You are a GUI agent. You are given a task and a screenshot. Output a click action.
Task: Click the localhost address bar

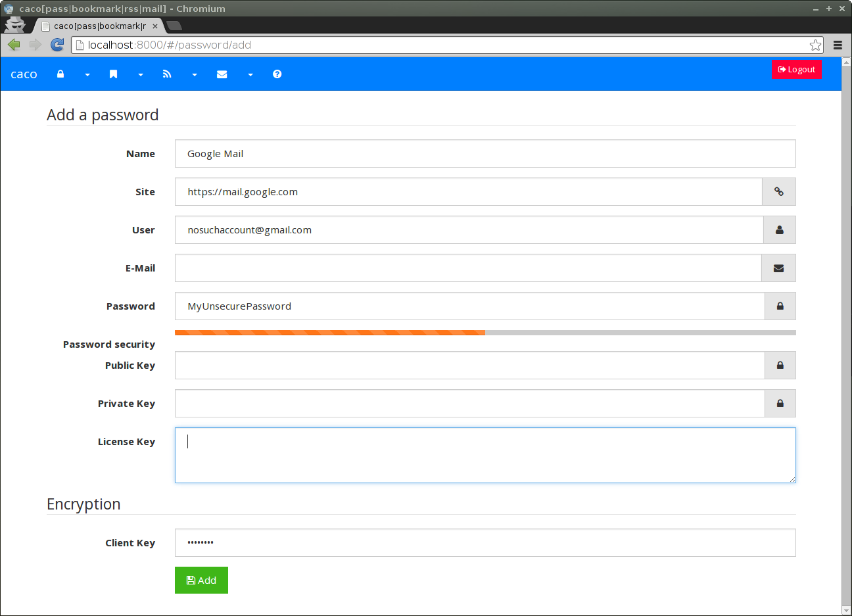click(x=447, y=45)
